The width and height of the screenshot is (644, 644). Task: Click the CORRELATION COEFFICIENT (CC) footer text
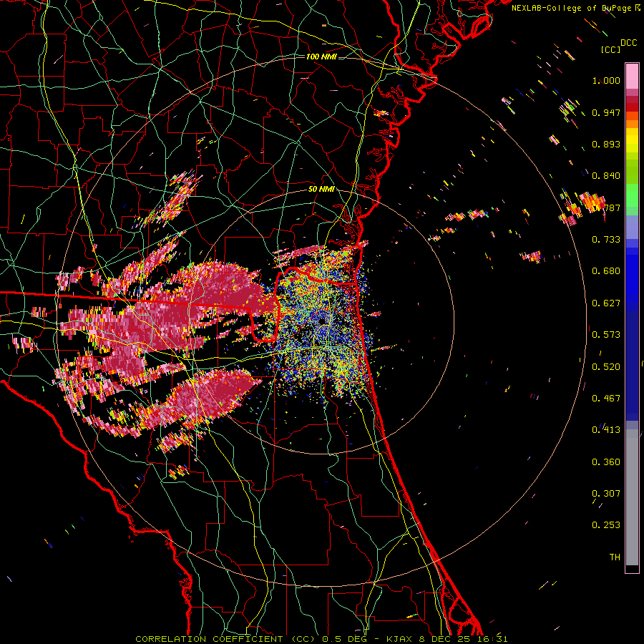pos(225,639)
